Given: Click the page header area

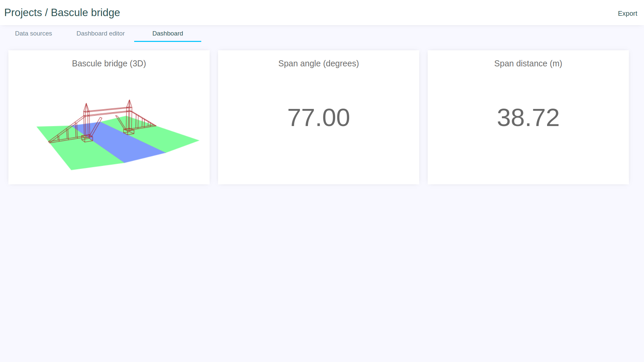Looking at the screenshot, I should point(322,12).
